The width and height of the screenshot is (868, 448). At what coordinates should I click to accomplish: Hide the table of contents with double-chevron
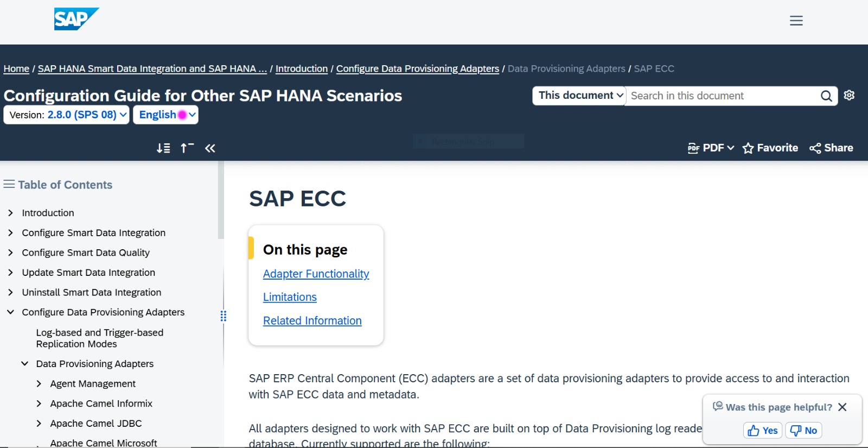click(210, 148)
